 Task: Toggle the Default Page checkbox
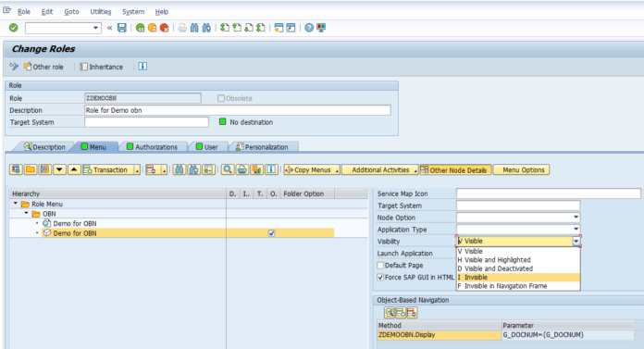(380, 265)
